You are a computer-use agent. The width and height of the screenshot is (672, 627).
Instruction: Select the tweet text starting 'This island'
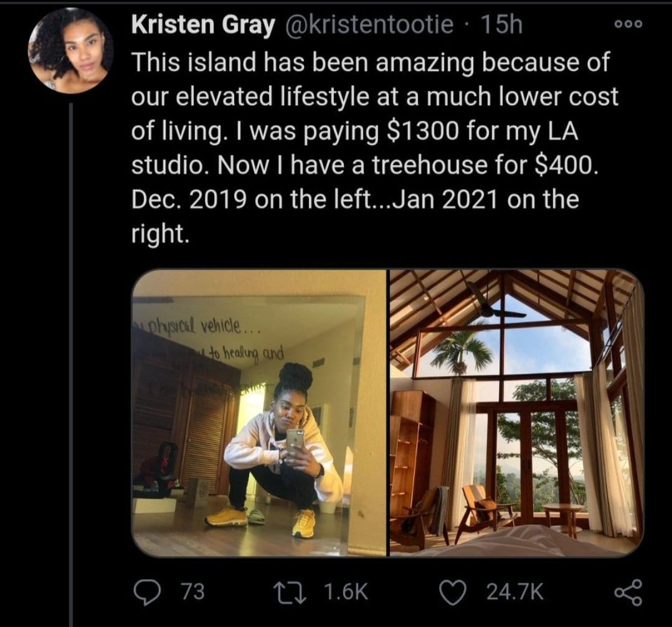coord(375,148)
